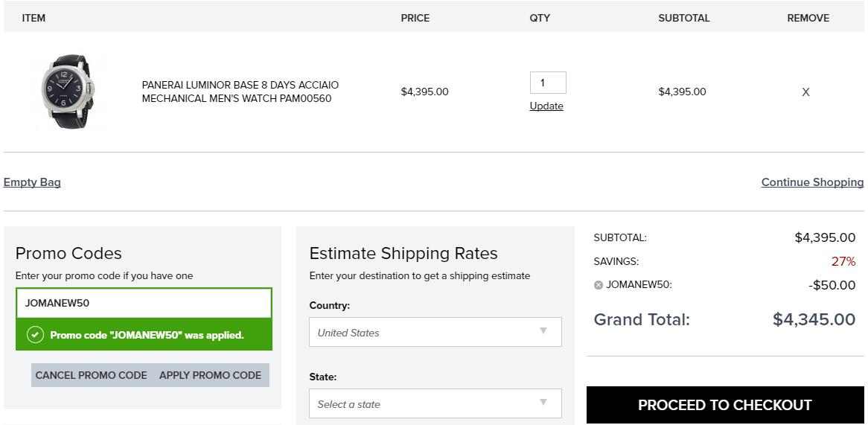Click the 27% savings value
The image size is (868, 425).
click(x=843, y=261)
